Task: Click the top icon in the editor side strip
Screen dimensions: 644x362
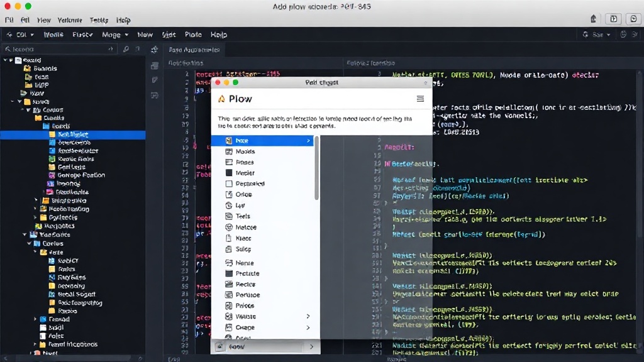Action: 155,50
